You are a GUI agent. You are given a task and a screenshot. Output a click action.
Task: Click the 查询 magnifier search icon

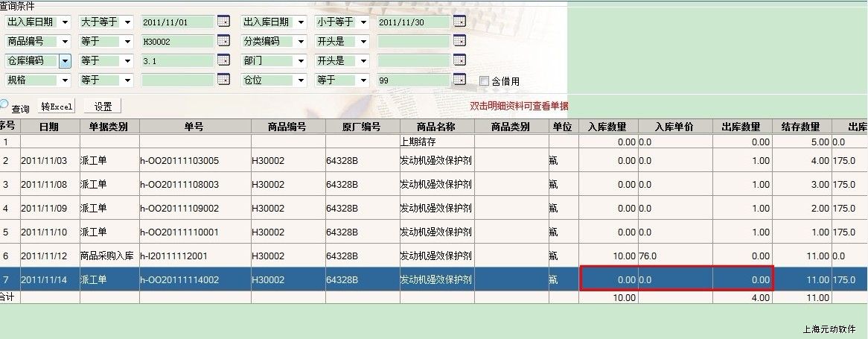click(x=4, y=106)
